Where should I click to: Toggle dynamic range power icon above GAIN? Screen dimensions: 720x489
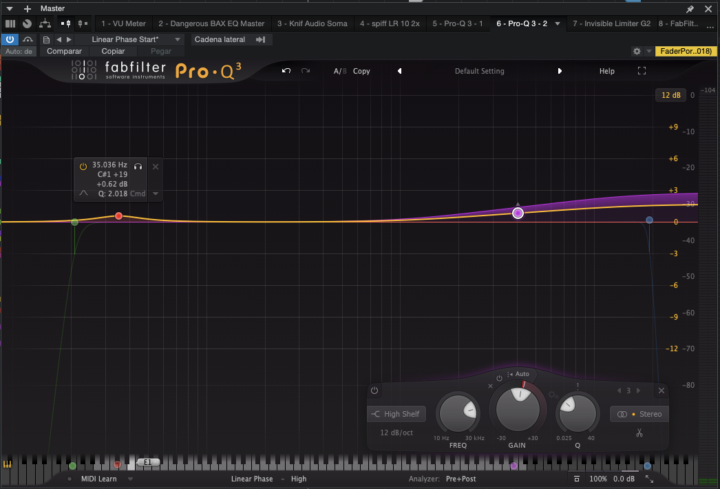[499, 378]
